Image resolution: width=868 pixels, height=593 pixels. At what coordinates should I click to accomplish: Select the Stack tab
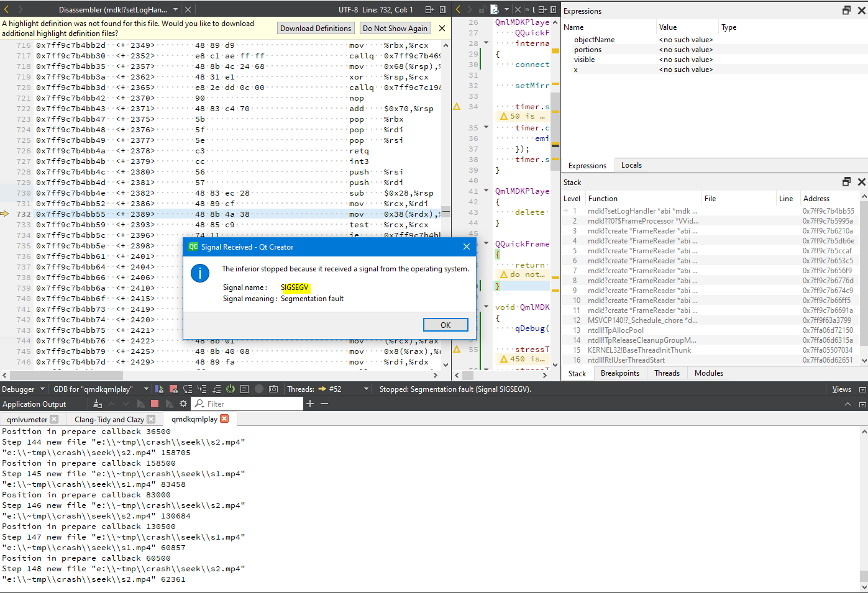(577, 373)
